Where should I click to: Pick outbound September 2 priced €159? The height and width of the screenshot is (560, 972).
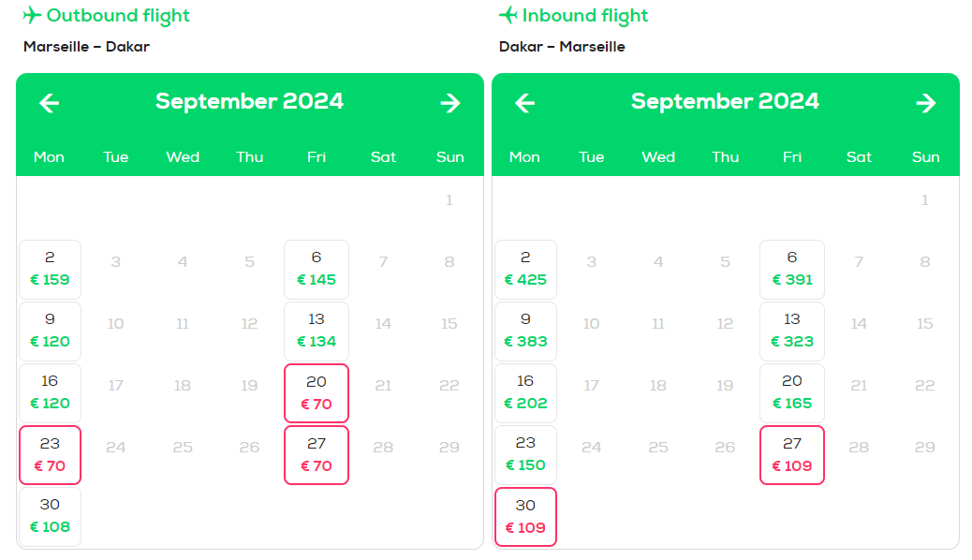click(51, 270)
